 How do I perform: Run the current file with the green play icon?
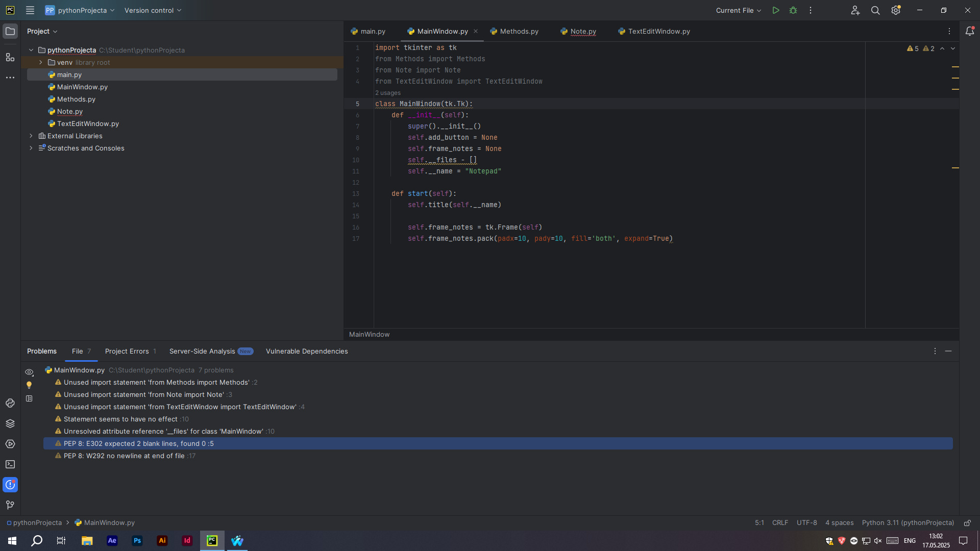(x=775, y=10)
